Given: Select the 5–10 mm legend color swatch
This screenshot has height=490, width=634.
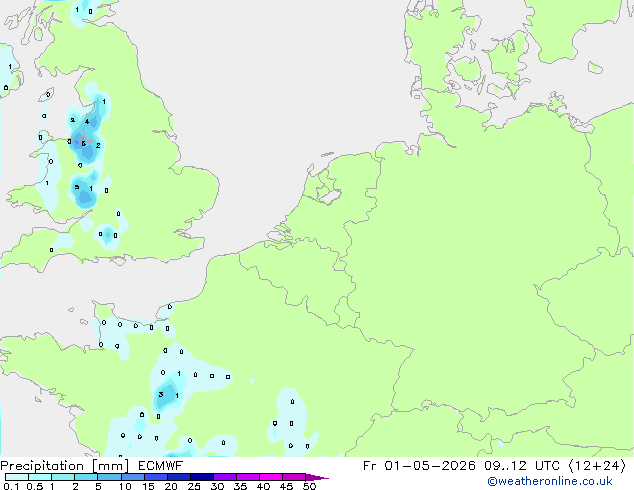Looking at the screenshot, I should (x=109, y=477).
